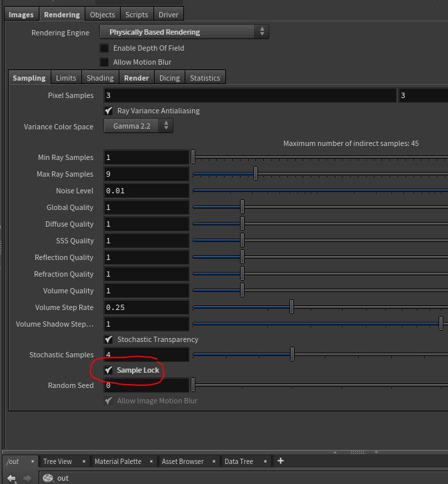Screen dimensions: 448x484
Task: Click the out network icon in path bar
Action: (48, 478)
